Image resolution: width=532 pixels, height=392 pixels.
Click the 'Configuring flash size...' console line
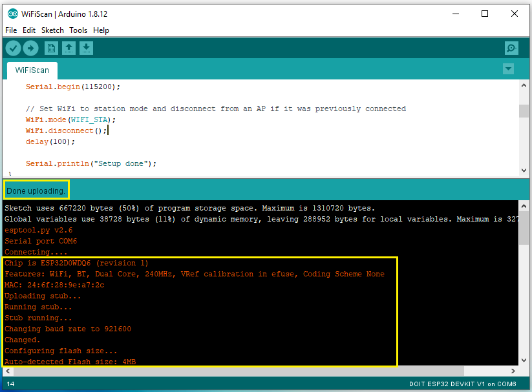click(x=61, y=351)
